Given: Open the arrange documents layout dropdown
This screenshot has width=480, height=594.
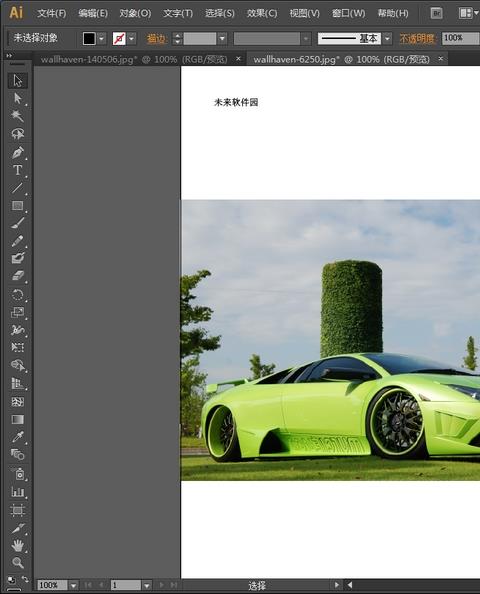Looking at the screenshot, I should point(468,14).
